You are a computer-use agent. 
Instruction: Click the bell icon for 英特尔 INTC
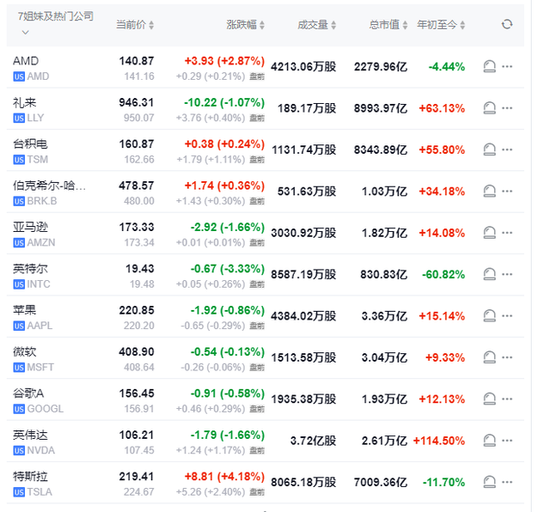click(x=489, y=274)
